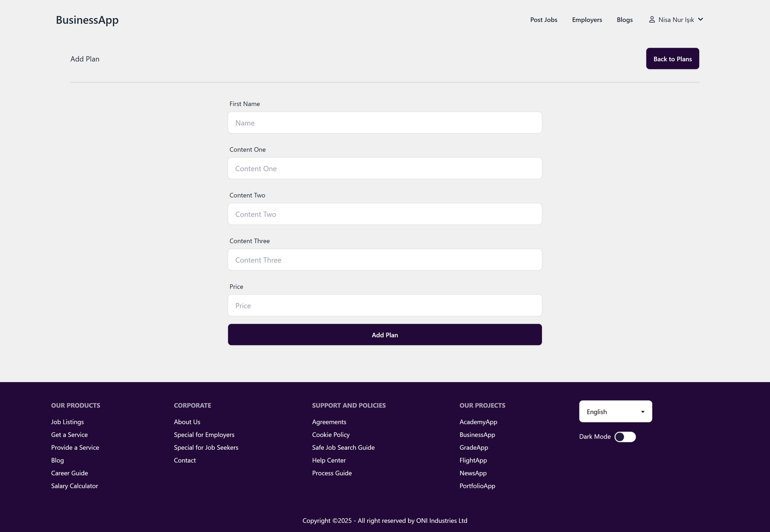This screenshot has height=532, width=770.
Task: Click the user profile icon
Action: click(x=652, y=20)
